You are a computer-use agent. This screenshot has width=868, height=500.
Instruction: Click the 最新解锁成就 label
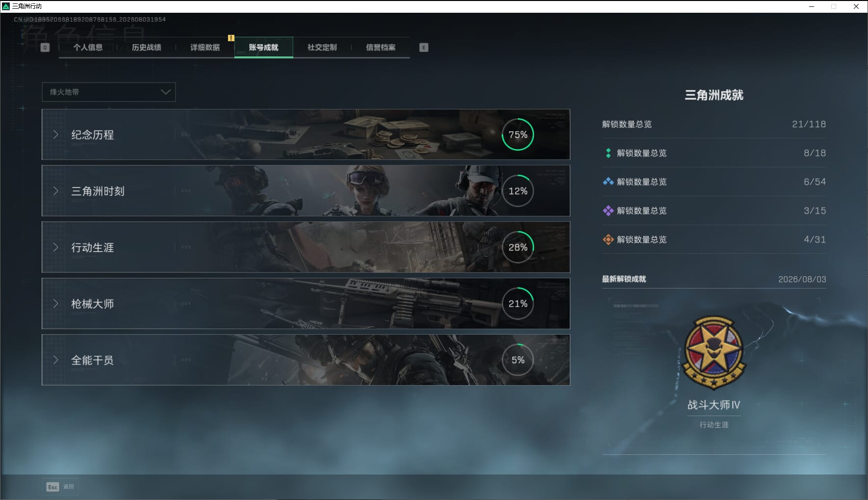point(624,279)
